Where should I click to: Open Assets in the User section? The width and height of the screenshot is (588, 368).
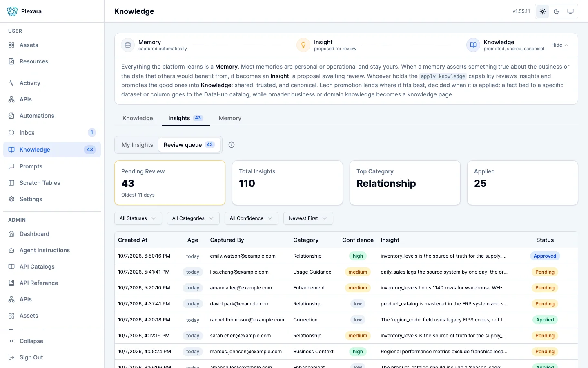[x=52, y=45]
